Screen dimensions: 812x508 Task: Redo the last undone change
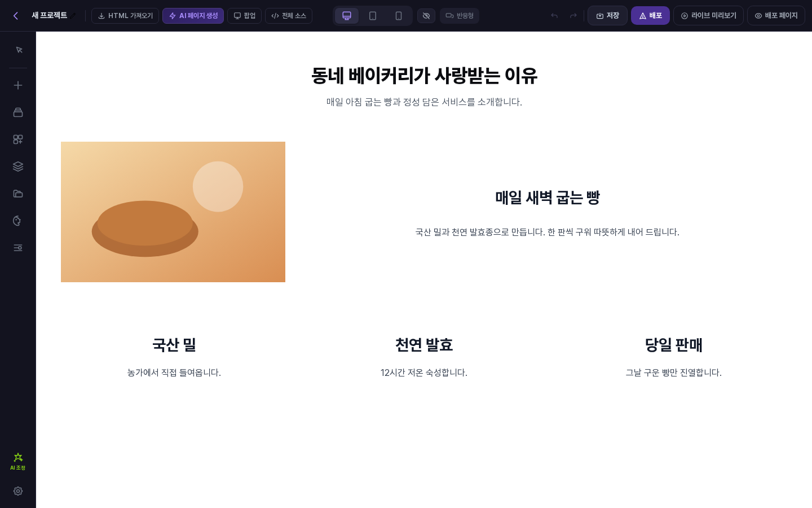tap(573, 16)
